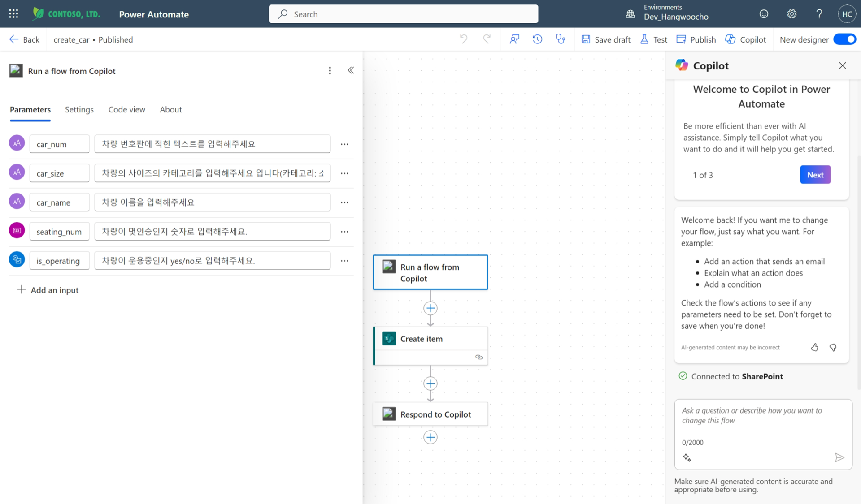Click the connection link icon on Create item
This screenshot has width=861, height=504.
pos(479,357)
